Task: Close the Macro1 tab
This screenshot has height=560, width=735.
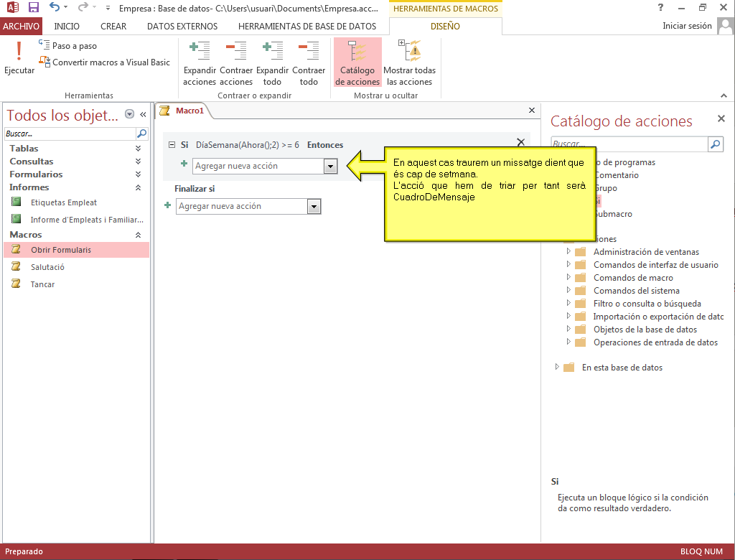Action: (532, 111)
